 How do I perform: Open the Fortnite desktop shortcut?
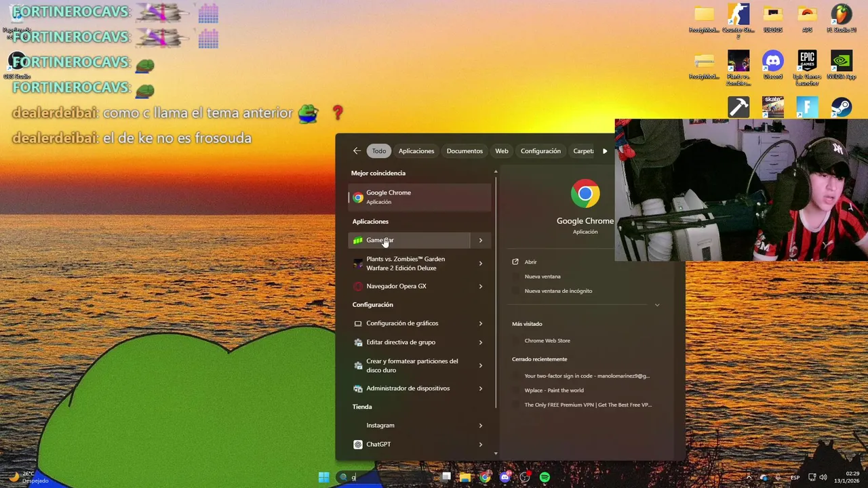(x=807, y=107)
